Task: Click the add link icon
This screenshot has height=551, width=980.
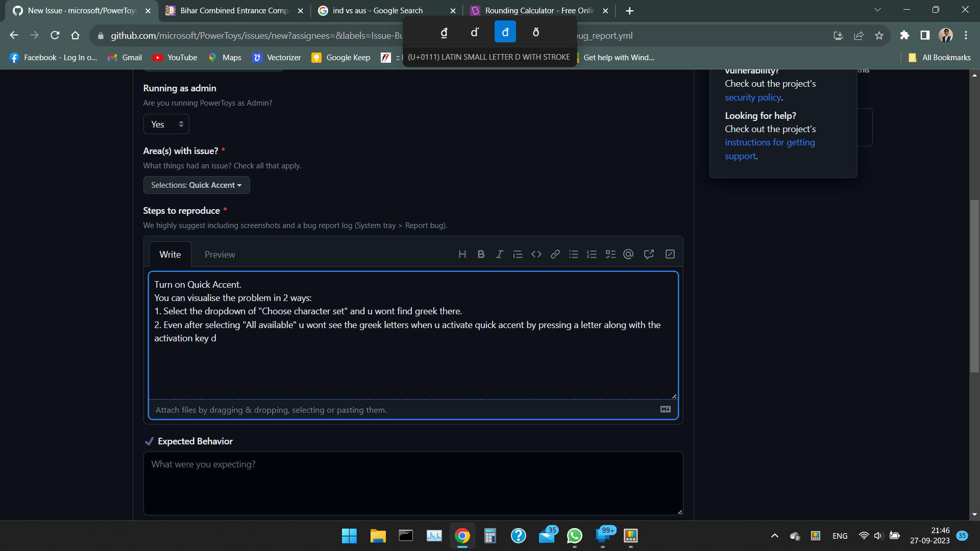Action: [x=555, y=254]
